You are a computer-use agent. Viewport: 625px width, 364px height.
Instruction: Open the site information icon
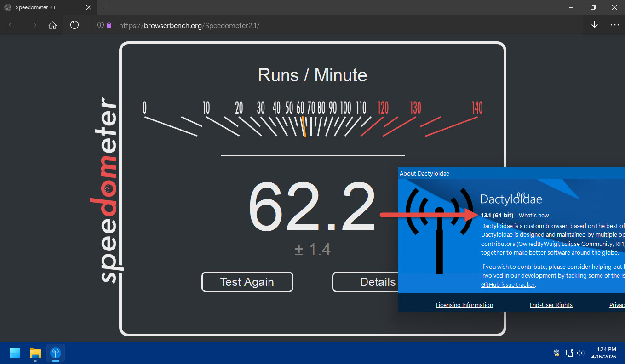point(100,25)
